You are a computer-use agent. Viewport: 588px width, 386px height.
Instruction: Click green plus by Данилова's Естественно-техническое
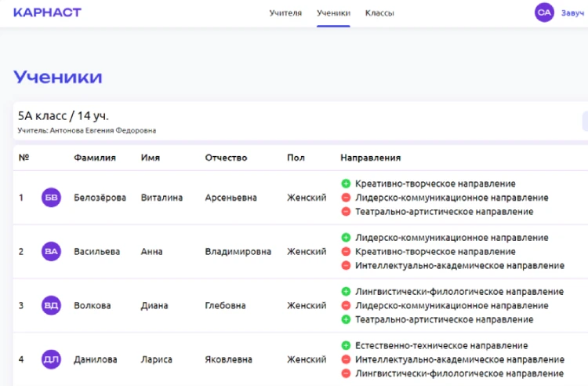346,345
